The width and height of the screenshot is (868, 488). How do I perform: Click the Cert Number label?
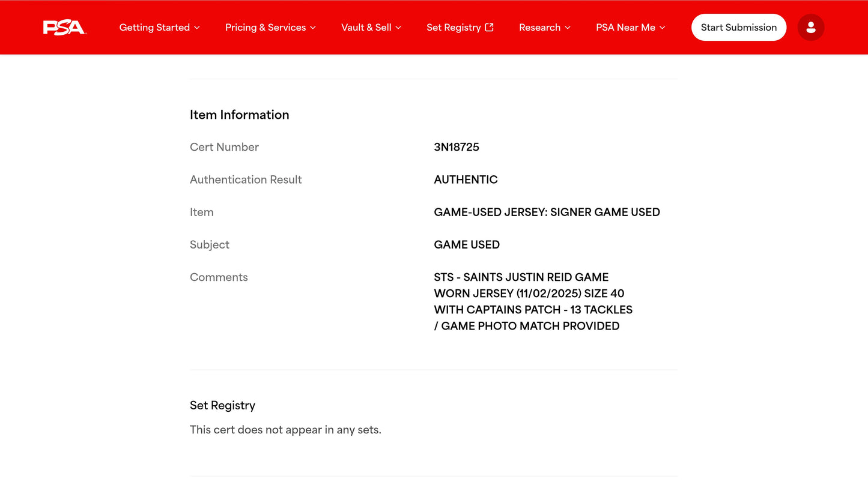pos(224,147)
